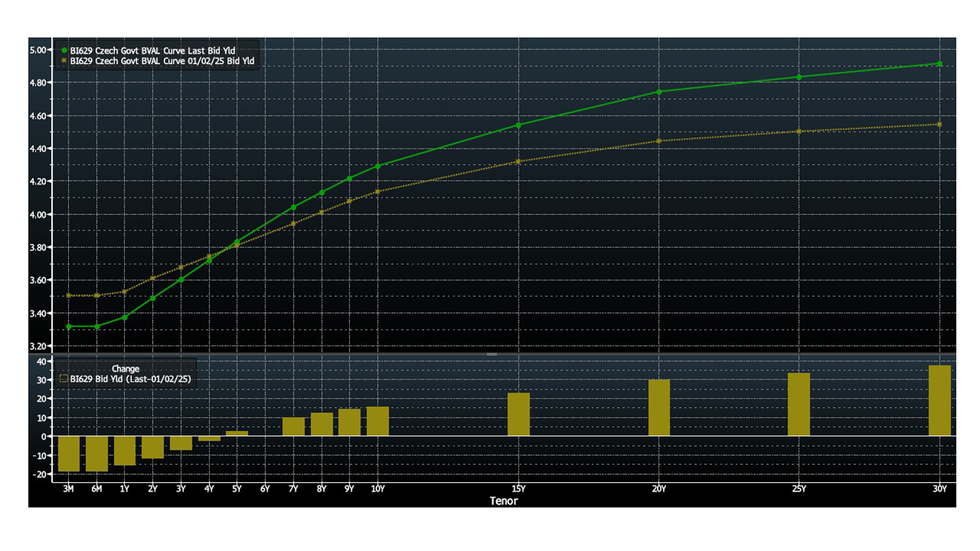
Task: Click the green 30Y data point
Action: click(940, 64)
